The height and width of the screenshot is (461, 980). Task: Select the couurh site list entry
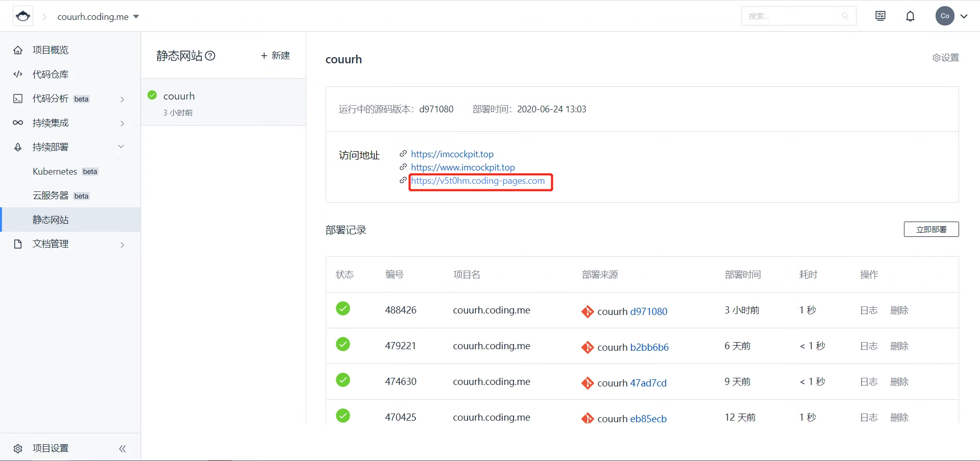(x=224, y=102)
